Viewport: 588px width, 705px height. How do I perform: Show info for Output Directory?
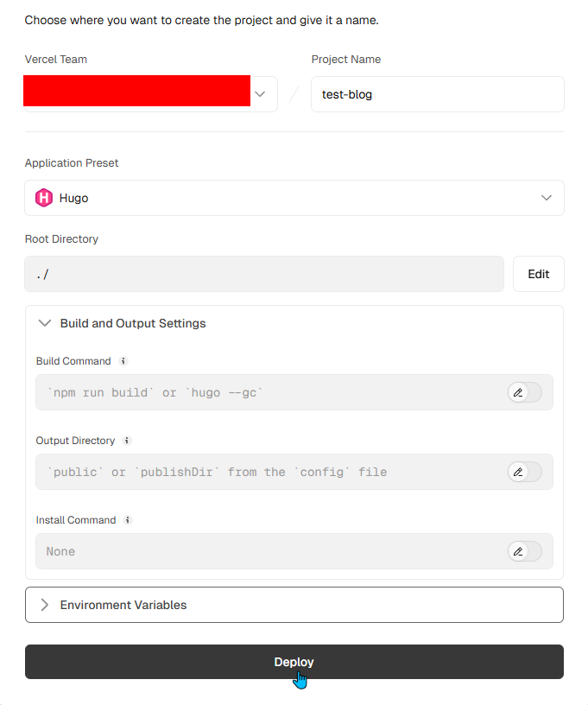click(127, 441)
